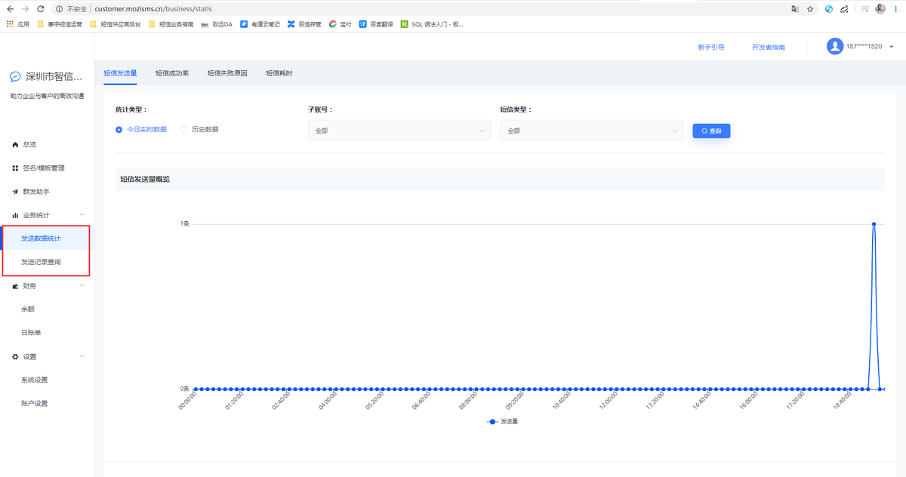Collapse the 业务统计 menu chevron
This screenshot has height=477, width=906.
click(82, 215)
